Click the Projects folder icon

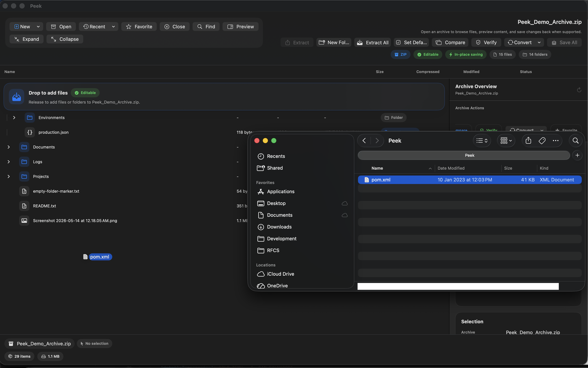[24, 176]
